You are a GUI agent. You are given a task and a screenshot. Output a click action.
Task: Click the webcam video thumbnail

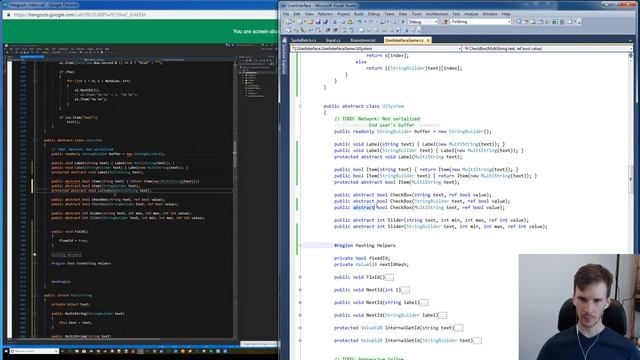point(579,307)
